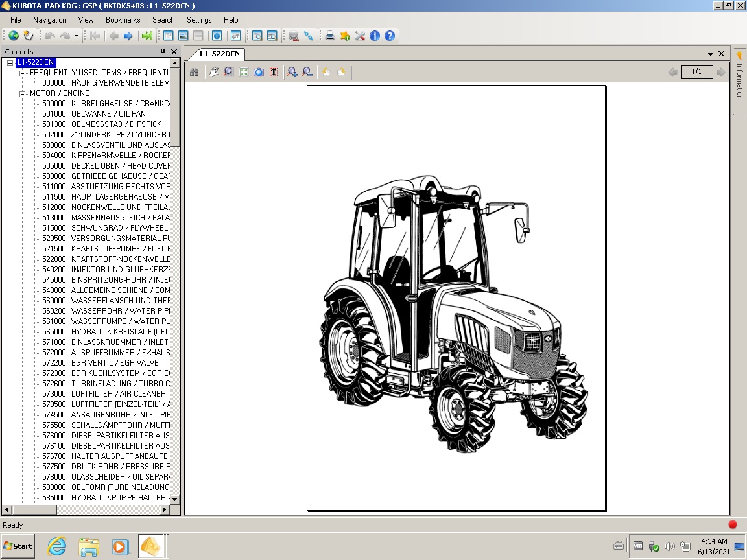Click the page layout view icon in toolbar
This screenshot has width=747, height=560.
(168, 36)
